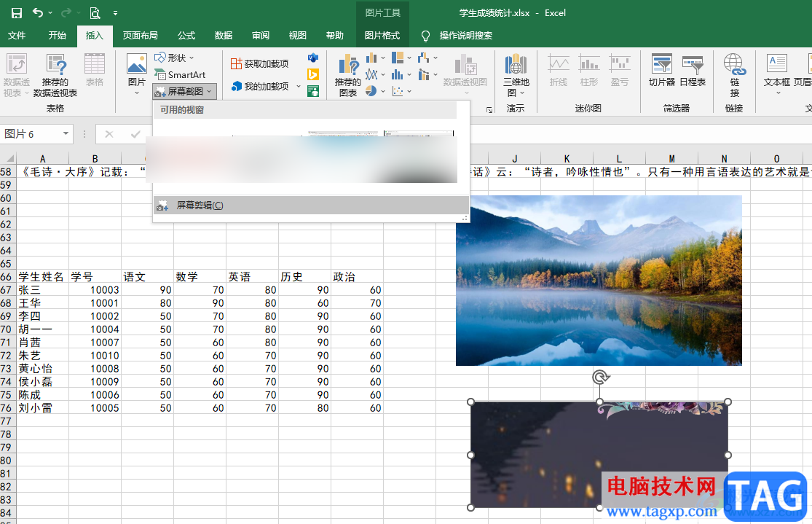Click the SmartArt button
The image size is (812, 524).
coord(180,74)
